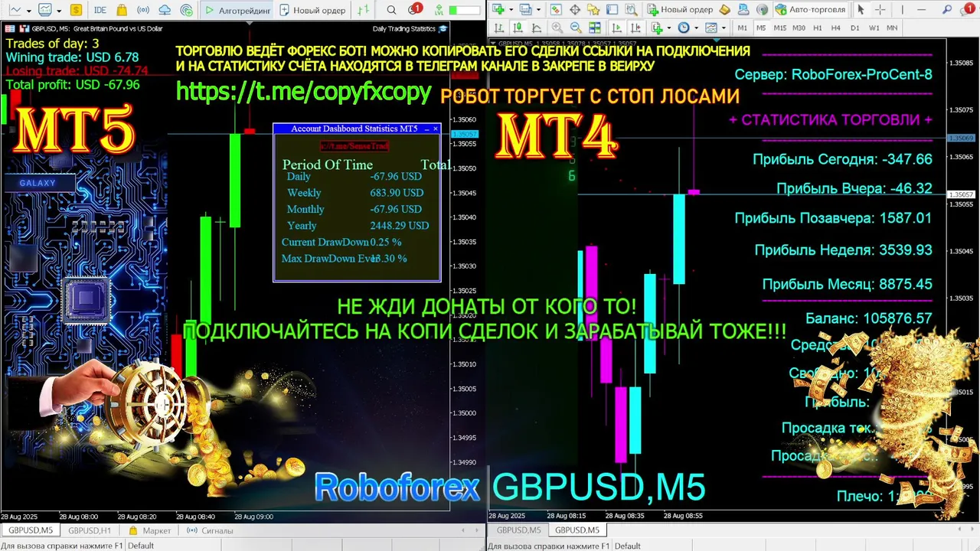Click the zoom out magnifier in MT4
980x551 pixels.
point(576,28)
